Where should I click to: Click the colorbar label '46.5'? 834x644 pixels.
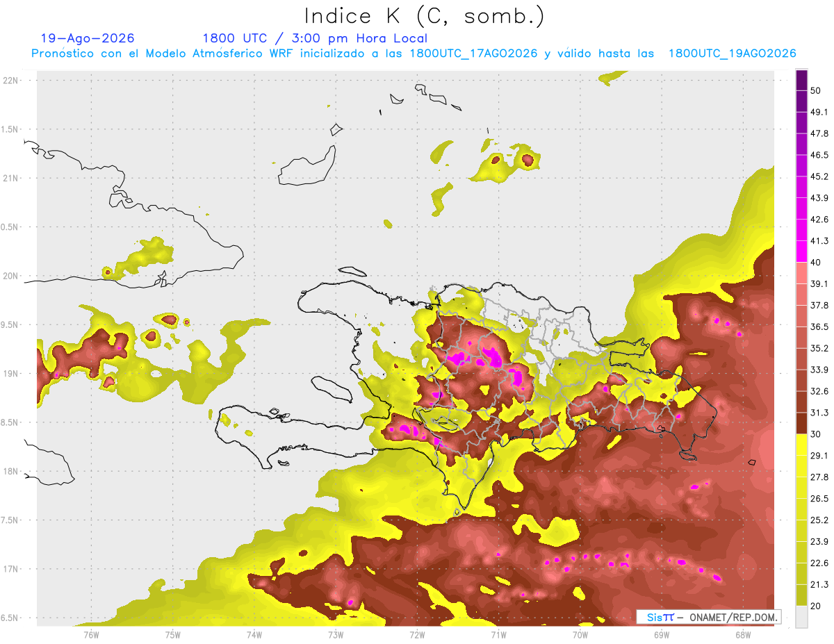click(x=819, y=155)
